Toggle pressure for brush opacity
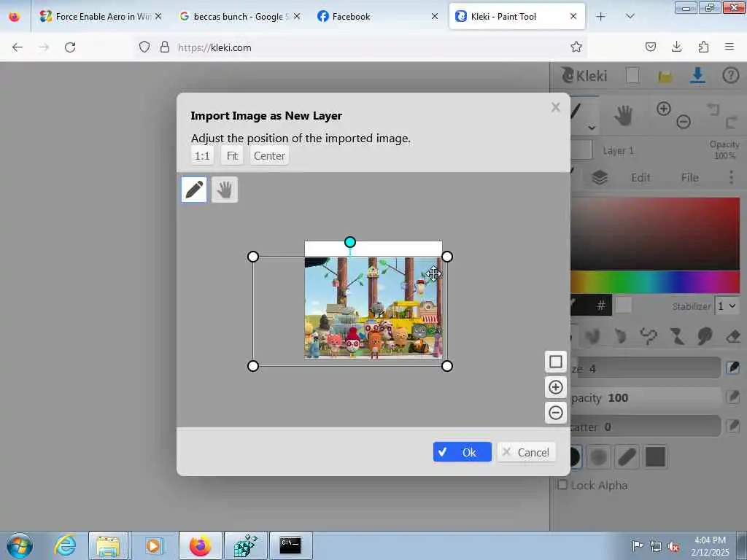 pos(732,397)
